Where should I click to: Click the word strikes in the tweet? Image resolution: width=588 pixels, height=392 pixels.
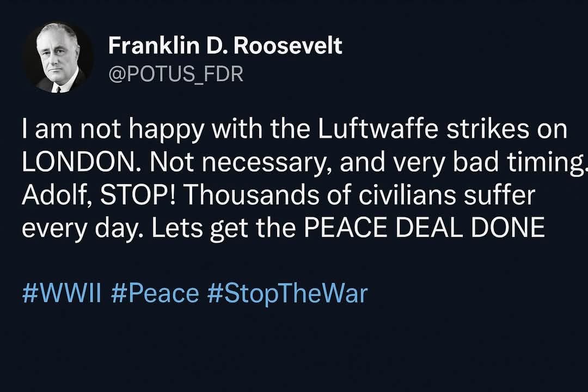coord(487,128)
